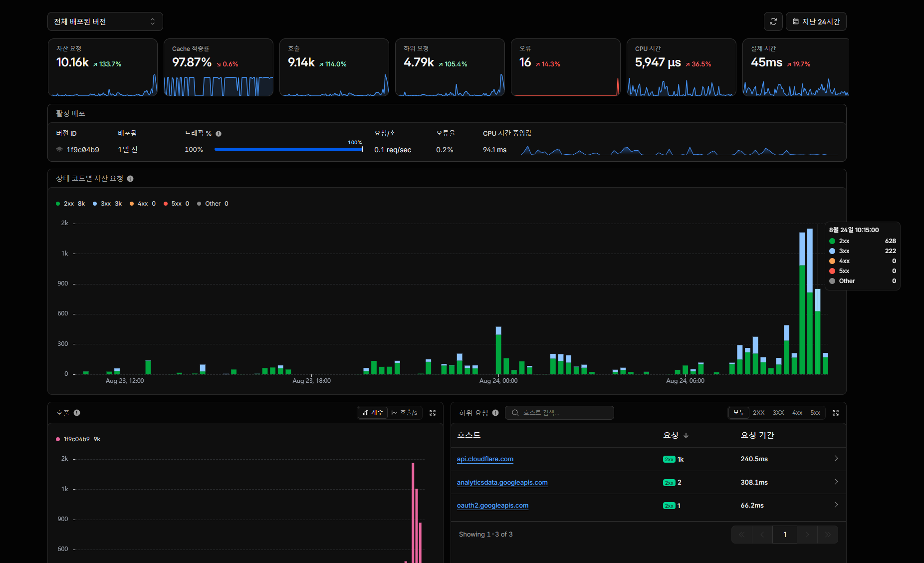This screenshot has width=924, height=563.
Task: Select the 모두 filter tab
Action: click(739, 413)
